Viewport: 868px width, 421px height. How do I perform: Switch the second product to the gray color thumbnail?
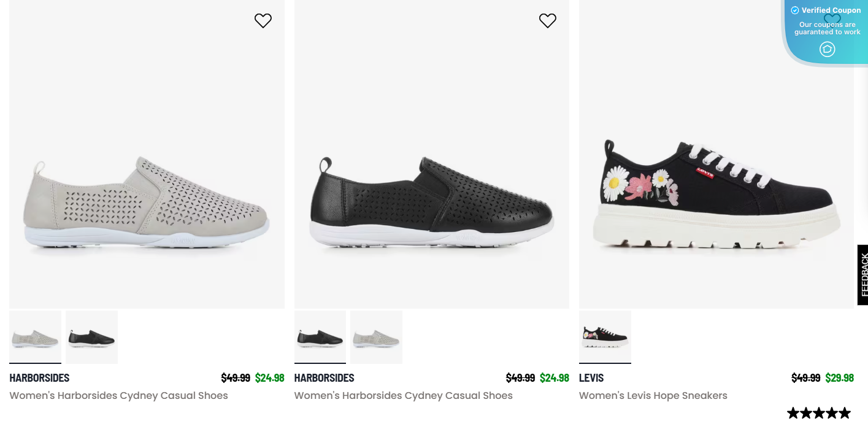(x=377, y=337)
